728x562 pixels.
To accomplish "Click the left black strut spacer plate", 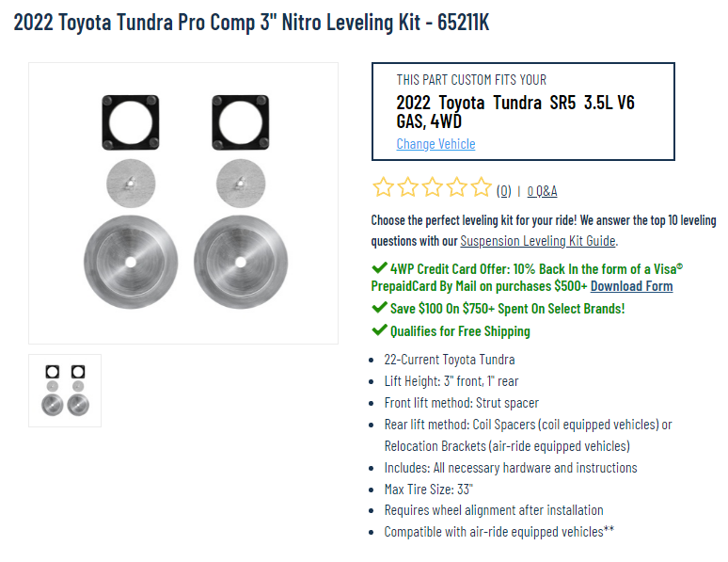I will point(131,122).
